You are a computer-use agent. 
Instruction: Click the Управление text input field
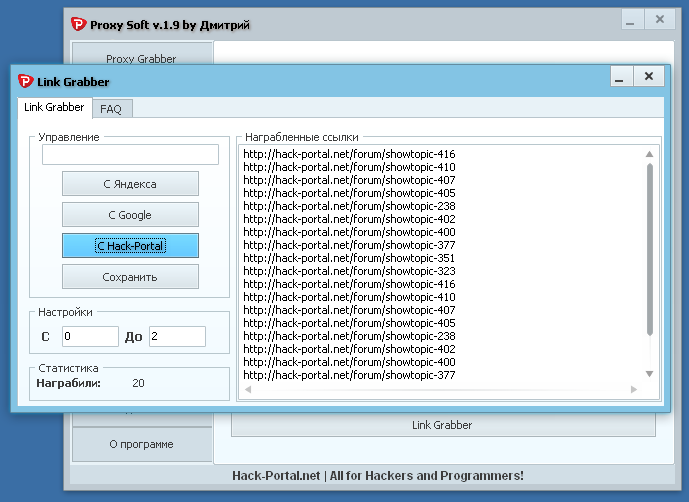131,155
